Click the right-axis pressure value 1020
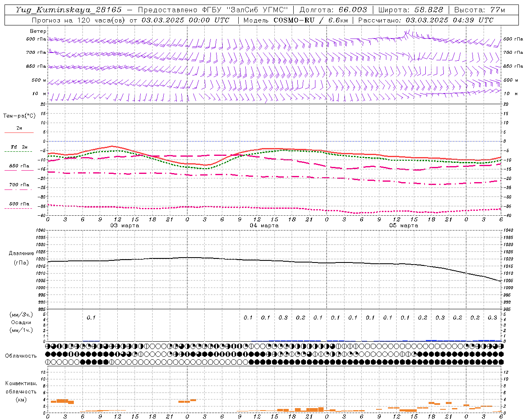 click(508, 259)
